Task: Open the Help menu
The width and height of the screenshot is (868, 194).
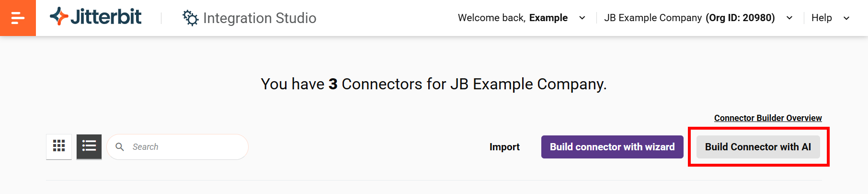Action: point(822,18)
